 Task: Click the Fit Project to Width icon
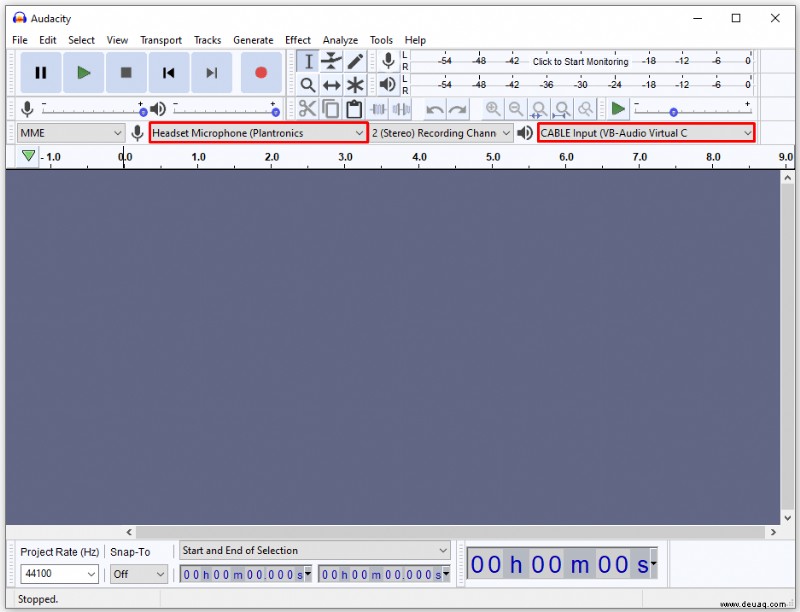coord(562,109)
